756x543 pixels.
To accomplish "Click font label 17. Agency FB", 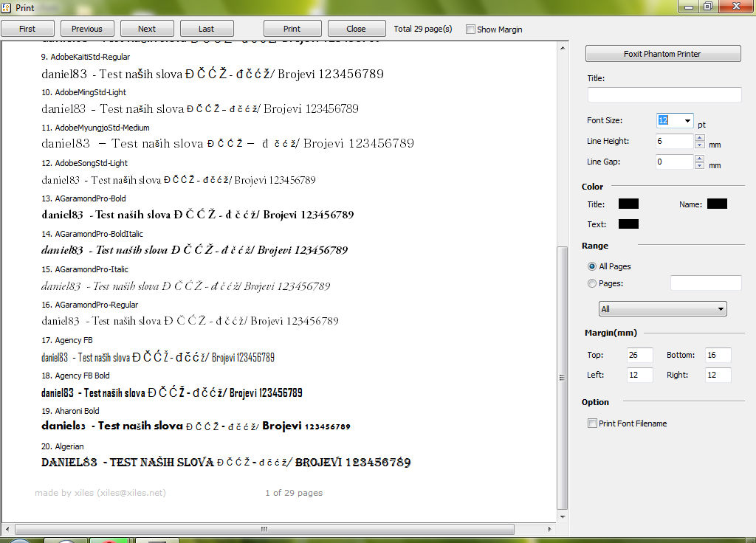I will (67, 340).
